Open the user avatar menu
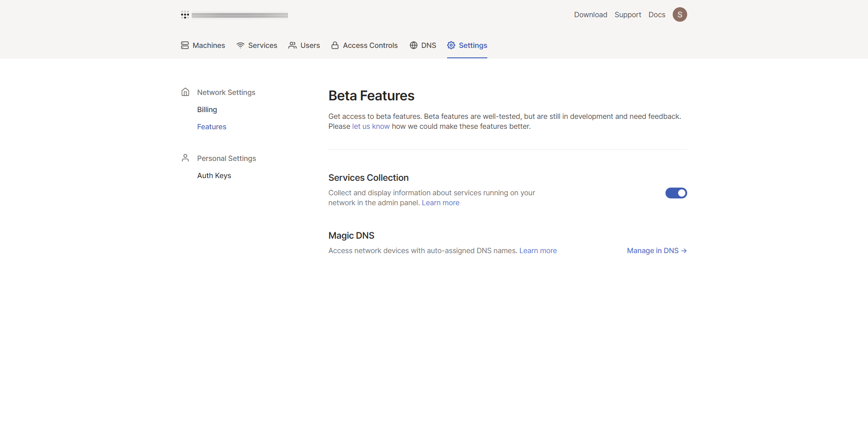The image size is (868, 438). point(679,14)
